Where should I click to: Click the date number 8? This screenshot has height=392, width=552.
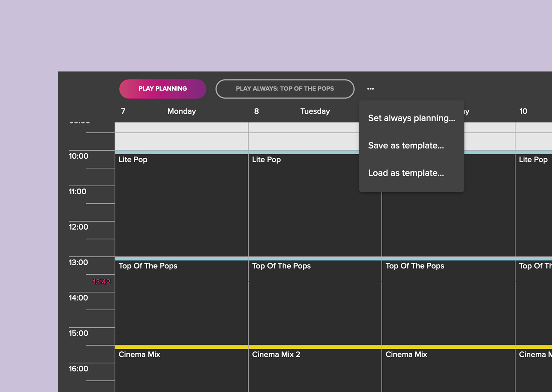pyautogui.click(x=256, y=111)
